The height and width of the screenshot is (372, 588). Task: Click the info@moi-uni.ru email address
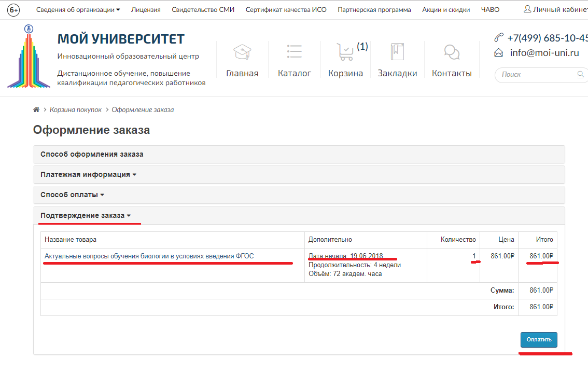(544, 52)
